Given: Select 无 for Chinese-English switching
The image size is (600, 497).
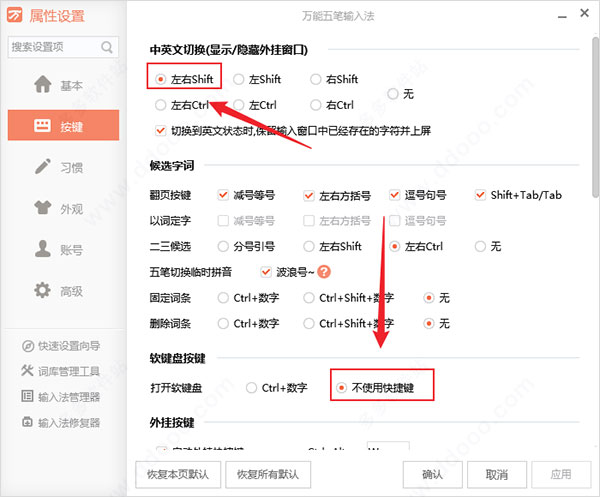Looking at the screenshot, I should coord(393,94).
